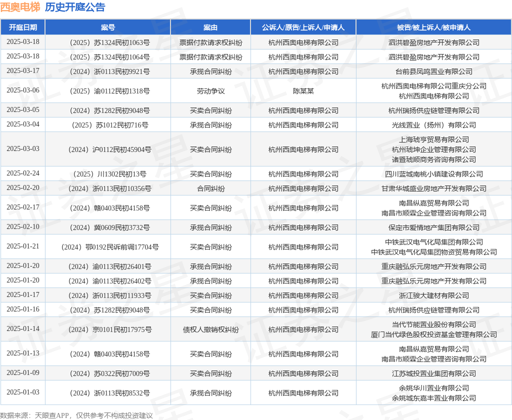Select case number (2025)苏1324民初1063号
512x420 pixels.
109,42
